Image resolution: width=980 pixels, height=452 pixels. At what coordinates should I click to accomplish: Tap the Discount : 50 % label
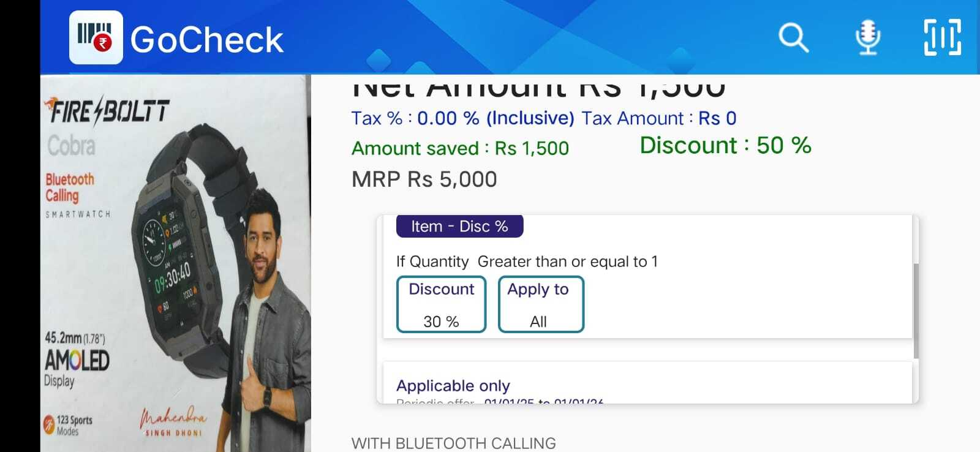[x=725, y=145]
